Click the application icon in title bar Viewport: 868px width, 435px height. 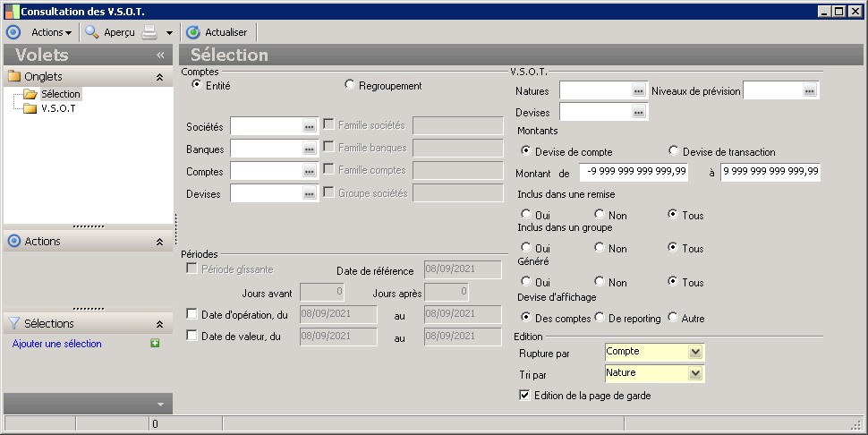(x=12, y=11)
